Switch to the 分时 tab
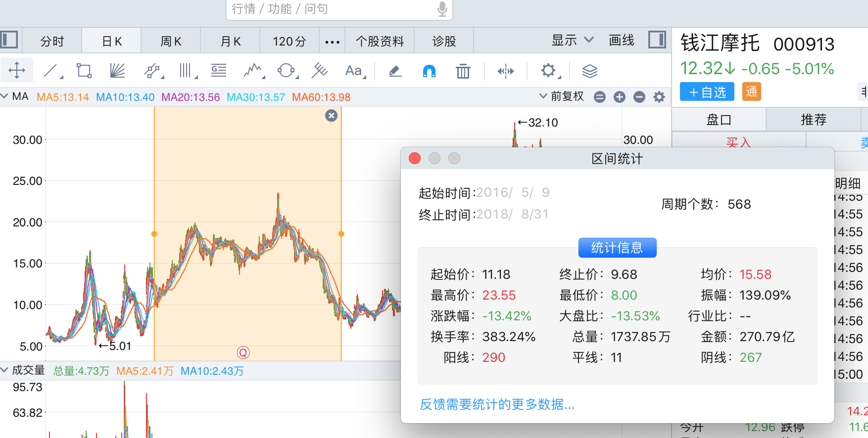 tap(52, 42)
